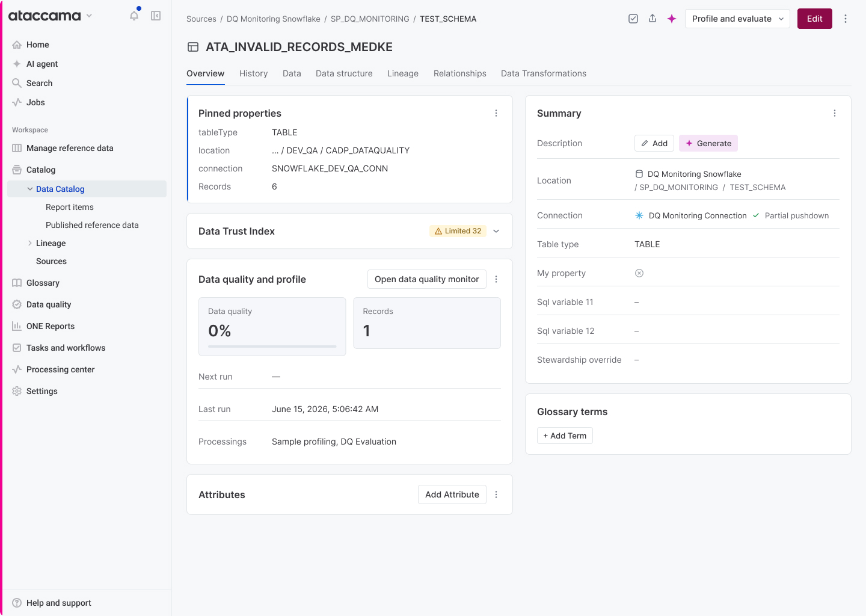866x616 pixels.
Task: Click the Data quality 0% progress bar
Action: pos(272,346)
